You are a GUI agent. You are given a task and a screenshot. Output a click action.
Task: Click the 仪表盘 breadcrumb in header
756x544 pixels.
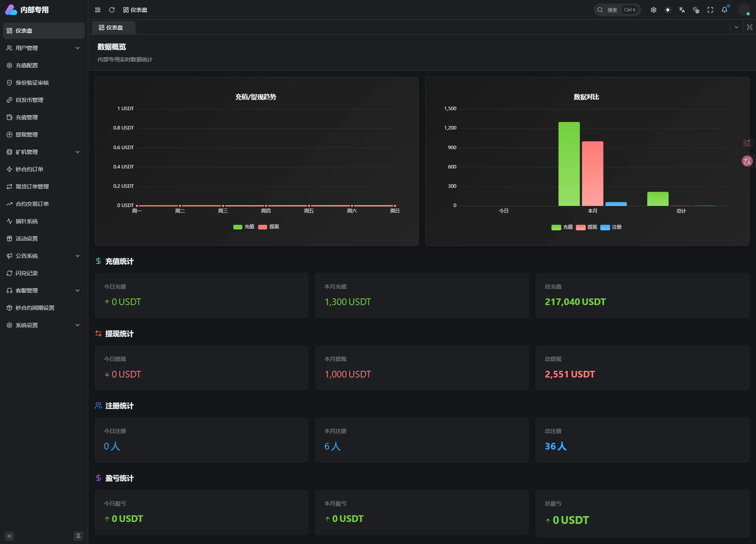(x=135, y=10)
